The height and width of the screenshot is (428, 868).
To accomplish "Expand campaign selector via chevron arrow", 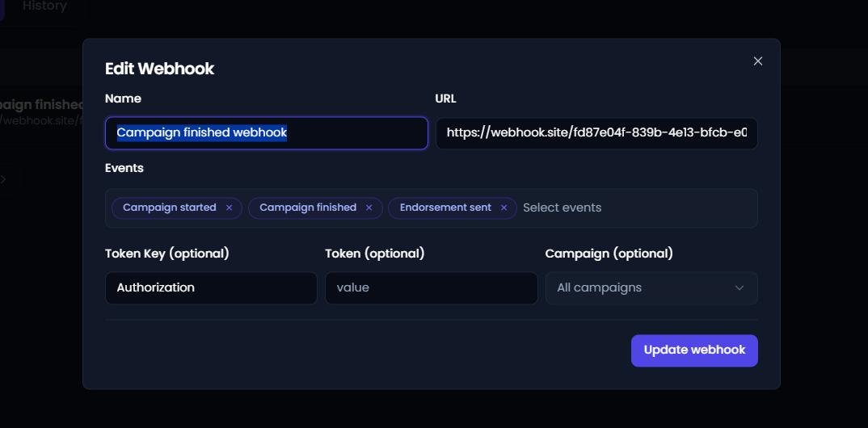I will (x=739, y=288).
